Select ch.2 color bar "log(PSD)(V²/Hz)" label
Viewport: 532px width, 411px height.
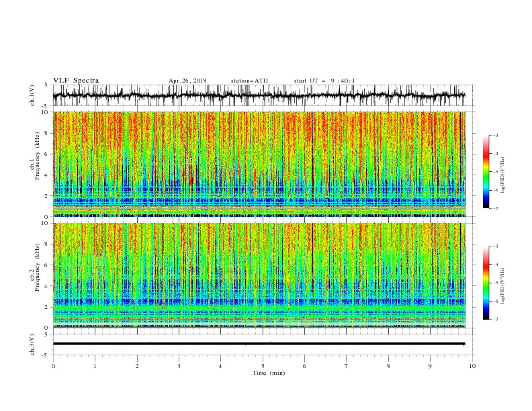click(x=503, y=286)
